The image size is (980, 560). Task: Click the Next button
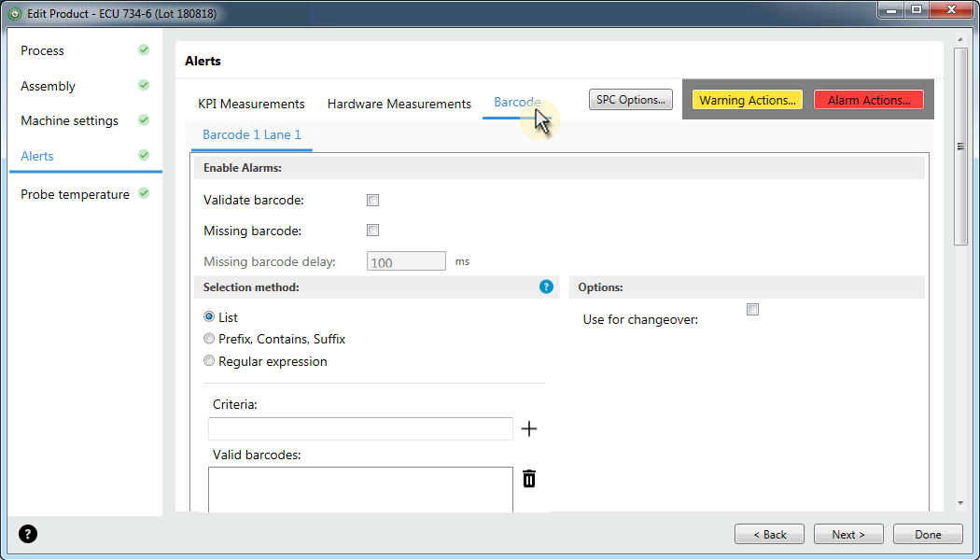click(x=848, y=535)
